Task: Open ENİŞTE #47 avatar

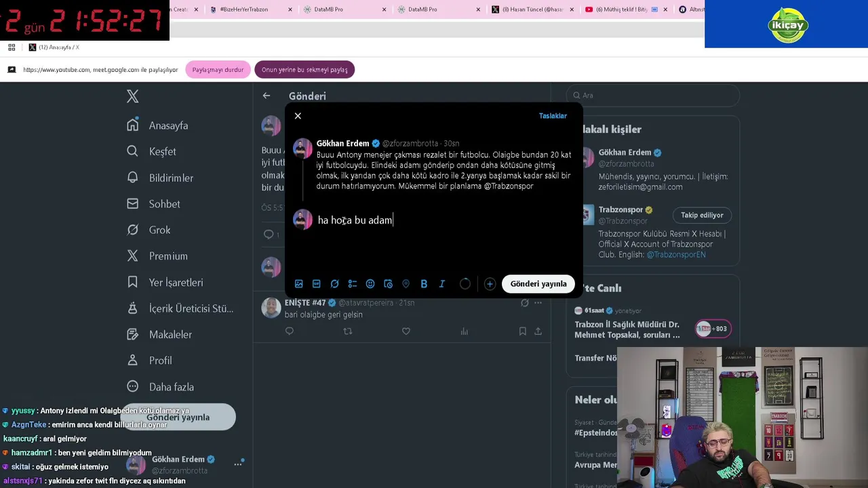Action: [271, 308]
